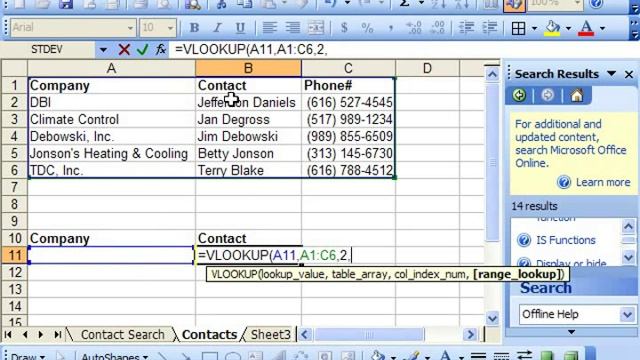Select row 7 header
The height and width of the screenshot is (360, 640).
tap(14, 187)
